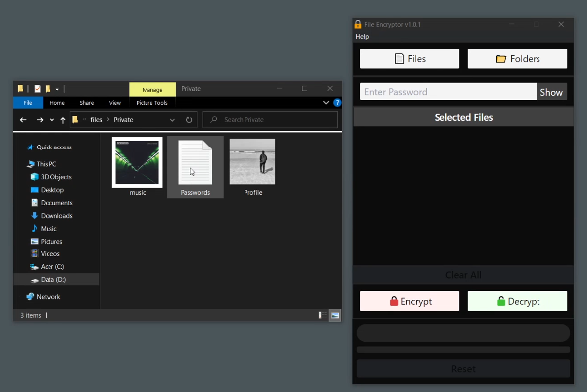Screen dimensions: 587x392
Task: Close the File Encryptor window
Action: point(561,25)
